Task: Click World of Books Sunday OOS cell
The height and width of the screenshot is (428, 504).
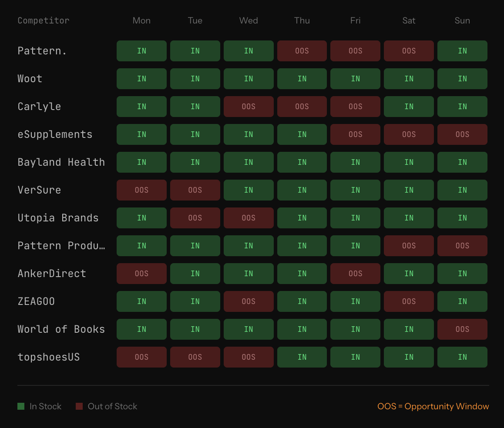Action: coord(462,329)
